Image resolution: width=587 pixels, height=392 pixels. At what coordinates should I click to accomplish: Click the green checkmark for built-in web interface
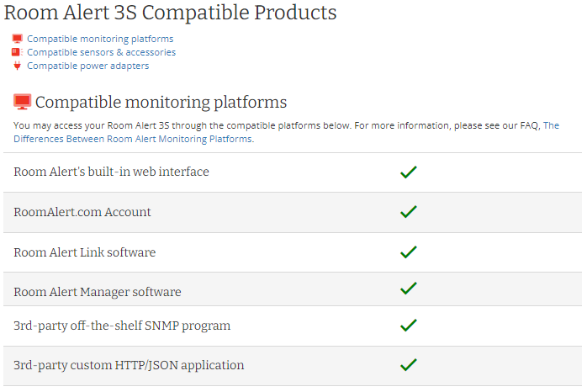409,172
